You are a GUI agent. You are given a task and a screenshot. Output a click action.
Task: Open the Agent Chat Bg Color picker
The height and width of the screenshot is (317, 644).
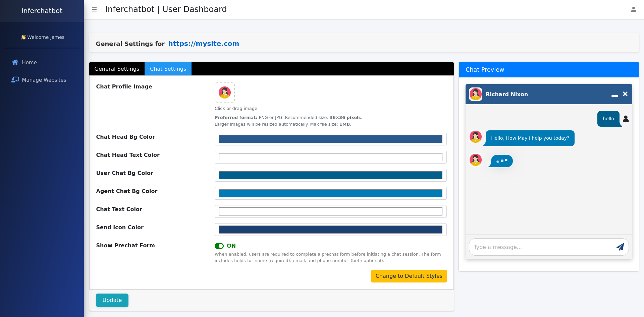tap(330, 193)
